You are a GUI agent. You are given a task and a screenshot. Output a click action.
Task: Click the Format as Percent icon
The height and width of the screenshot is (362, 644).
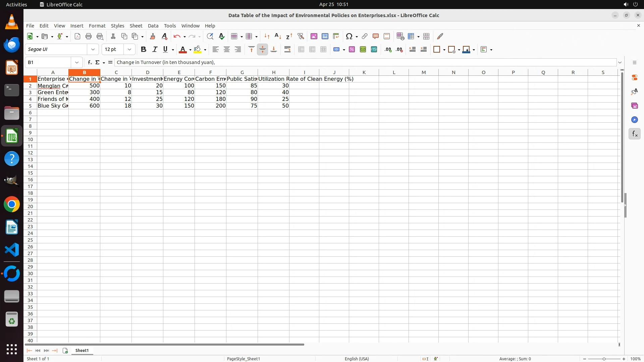click(352, 50)
